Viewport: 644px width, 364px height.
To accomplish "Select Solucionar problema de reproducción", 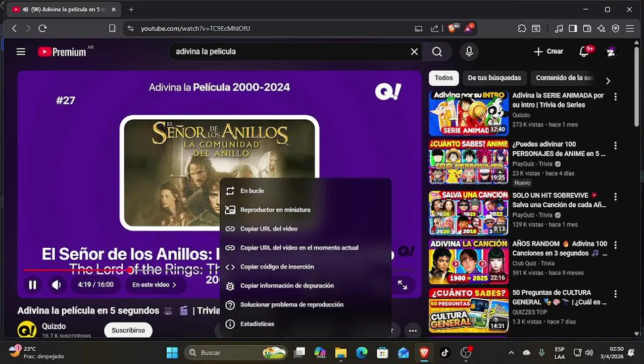I will [306, 304].
